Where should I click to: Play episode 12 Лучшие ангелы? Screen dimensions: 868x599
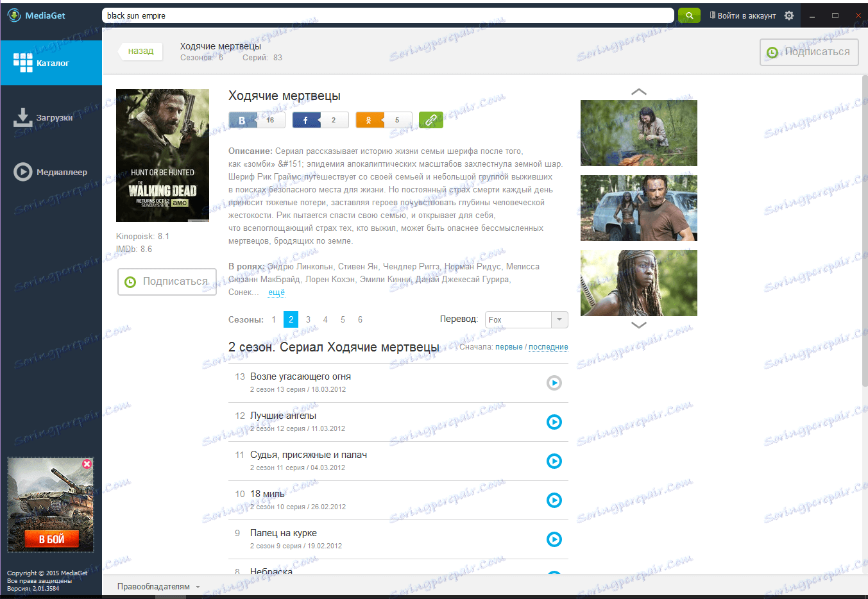pos(554,422)
